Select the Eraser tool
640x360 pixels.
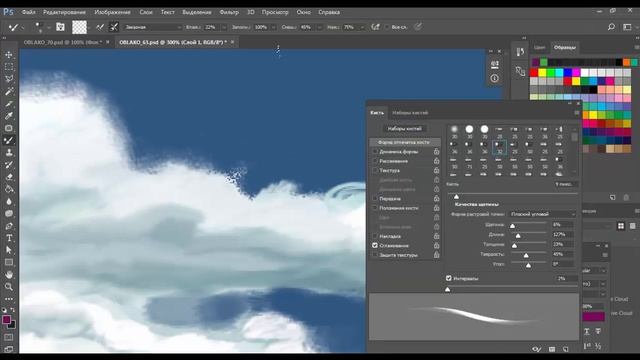click(9, 177)
